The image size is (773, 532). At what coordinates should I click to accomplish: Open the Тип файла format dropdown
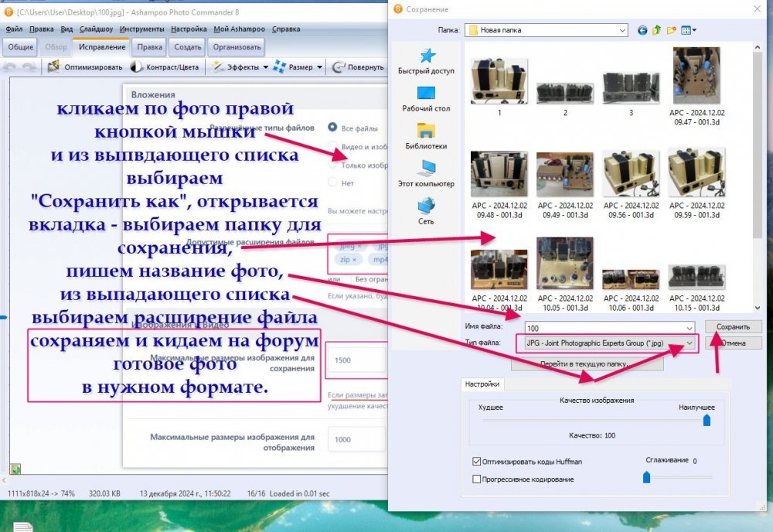click(x=689, y=343)
